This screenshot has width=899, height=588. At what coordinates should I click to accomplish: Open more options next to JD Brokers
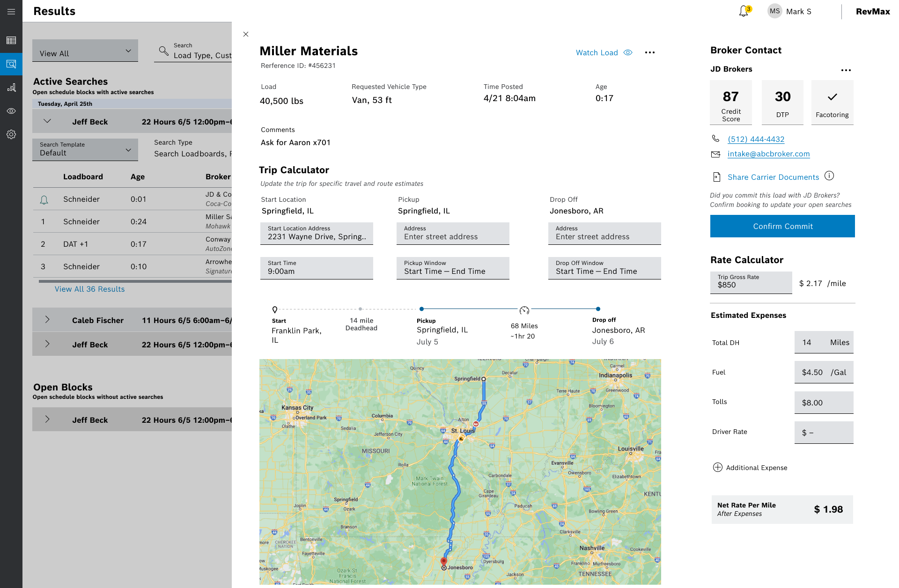click(x=846, y=70)
